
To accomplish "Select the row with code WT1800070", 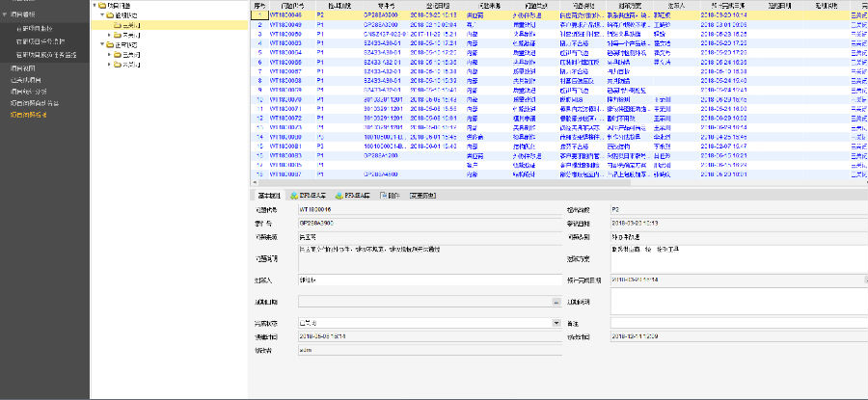I will [x=286, y=97].
